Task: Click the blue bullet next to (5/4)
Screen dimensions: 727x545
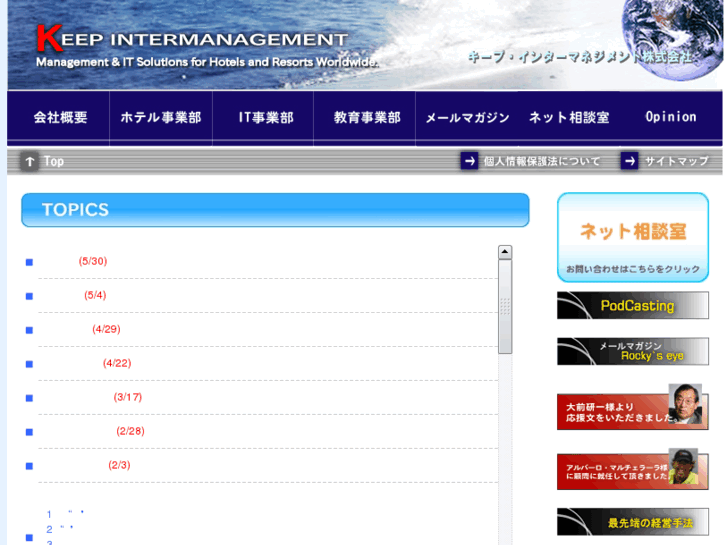Action: 29,296
